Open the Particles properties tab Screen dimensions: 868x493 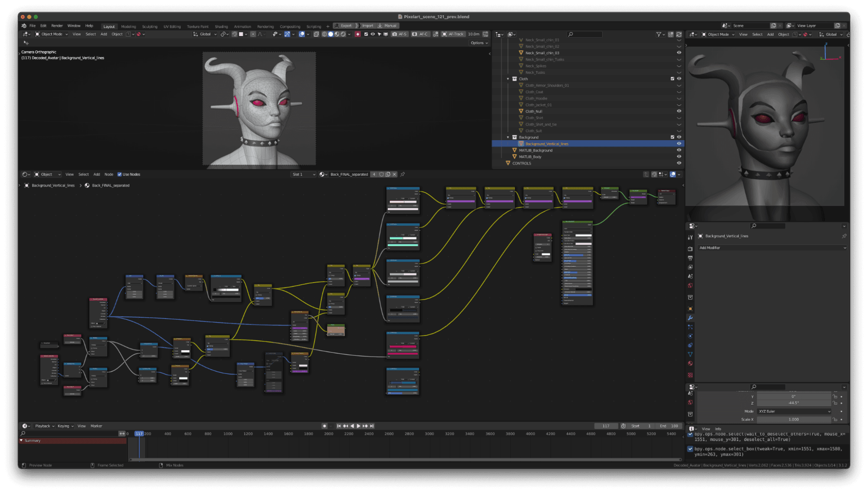coord(690,327)
